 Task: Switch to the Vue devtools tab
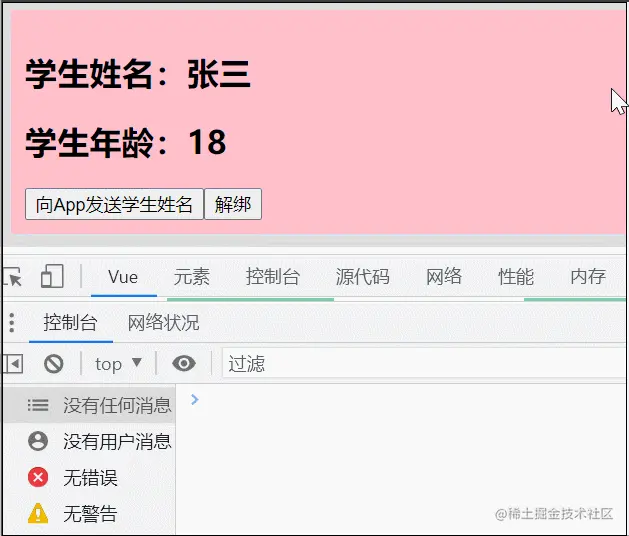click(x=123, y=277)
